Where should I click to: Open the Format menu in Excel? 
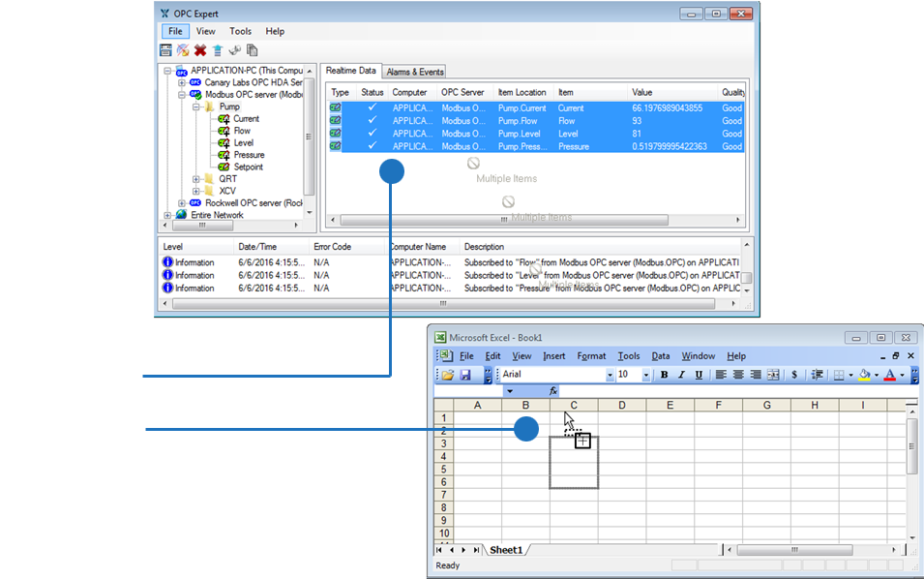tap(591, 355)
